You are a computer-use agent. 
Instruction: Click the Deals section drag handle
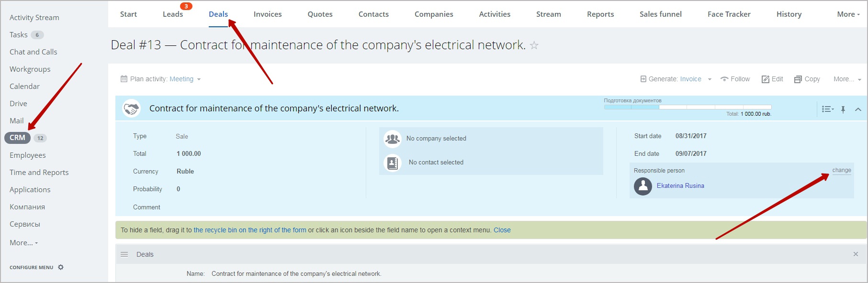[x=124, y=254]
